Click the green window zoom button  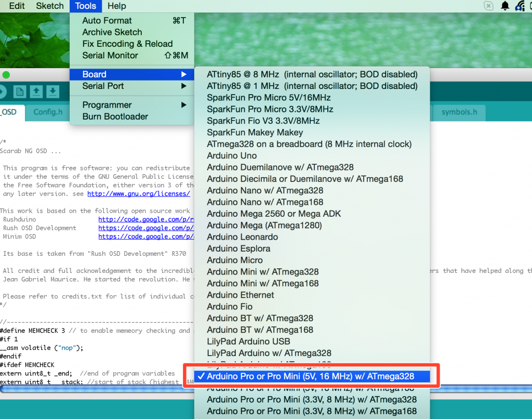(6, 75)
